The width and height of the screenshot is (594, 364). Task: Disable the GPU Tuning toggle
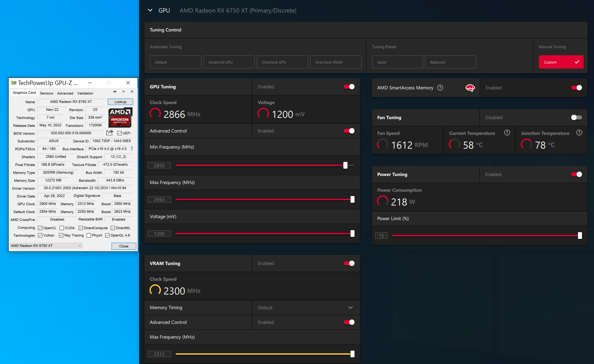coord(349,87)
